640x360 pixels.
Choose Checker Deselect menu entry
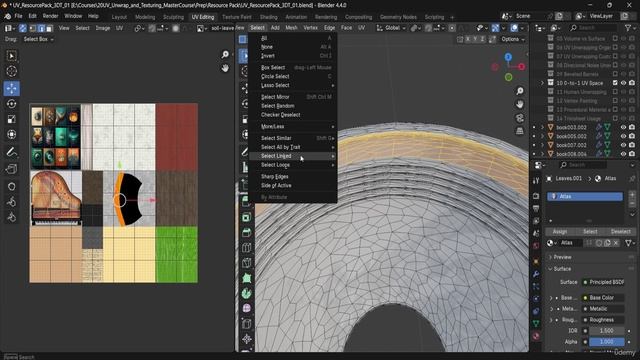pyautogui.click(x=293, y=115)
